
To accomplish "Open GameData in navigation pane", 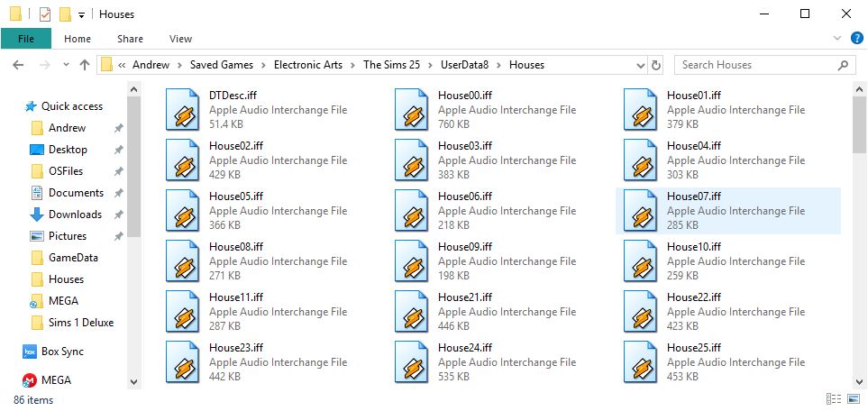I will tap(73, 258).
